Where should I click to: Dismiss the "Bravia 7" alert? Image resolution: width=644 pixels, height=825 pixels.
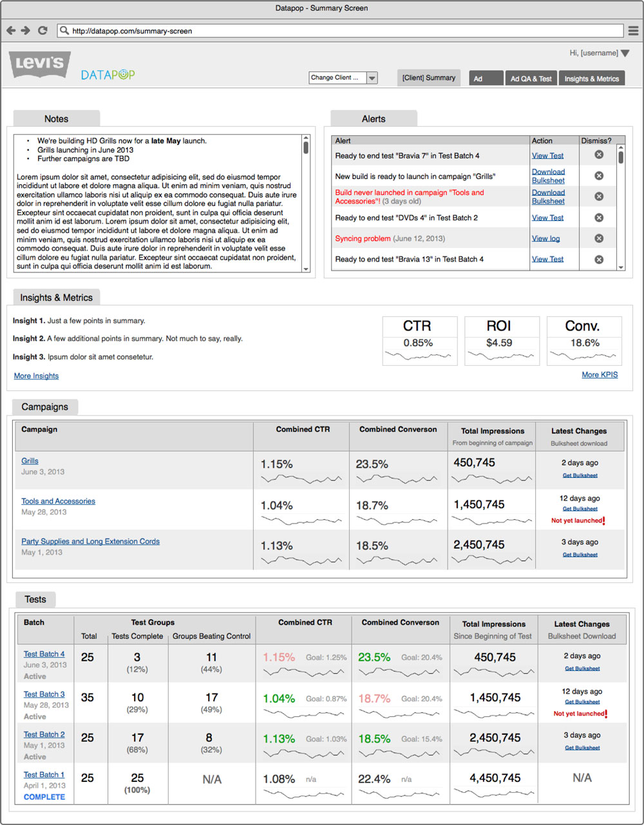click(x=598, y=155)
